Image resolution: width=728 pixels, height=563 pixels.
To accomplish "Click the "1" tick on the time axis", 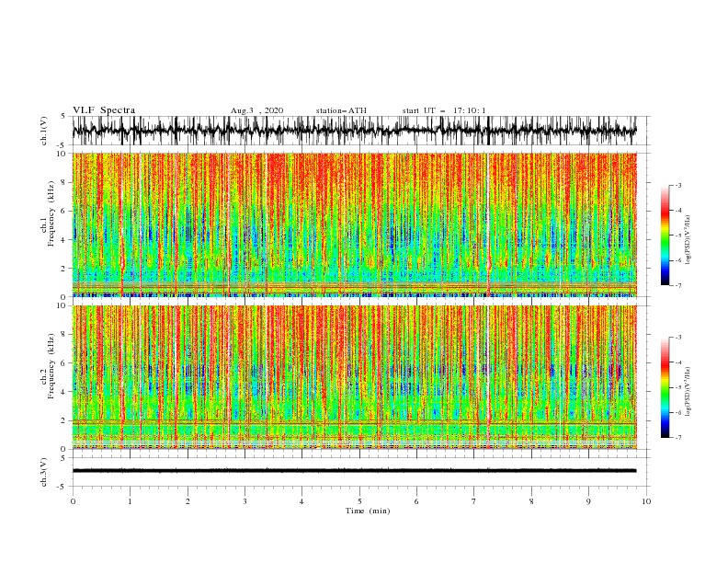I will [130, 501].
